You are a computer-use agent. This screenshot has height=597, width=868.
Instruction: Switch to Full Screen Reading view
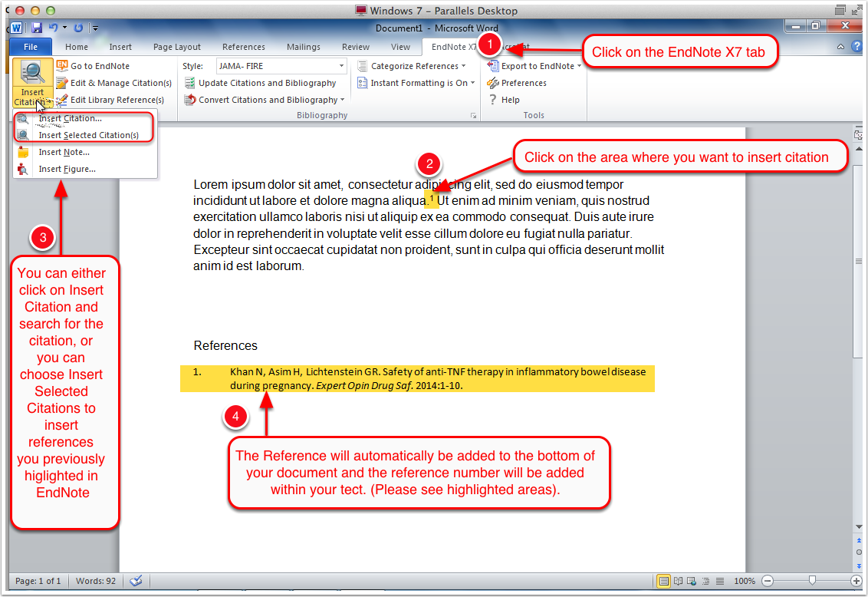tap(678, 581)
